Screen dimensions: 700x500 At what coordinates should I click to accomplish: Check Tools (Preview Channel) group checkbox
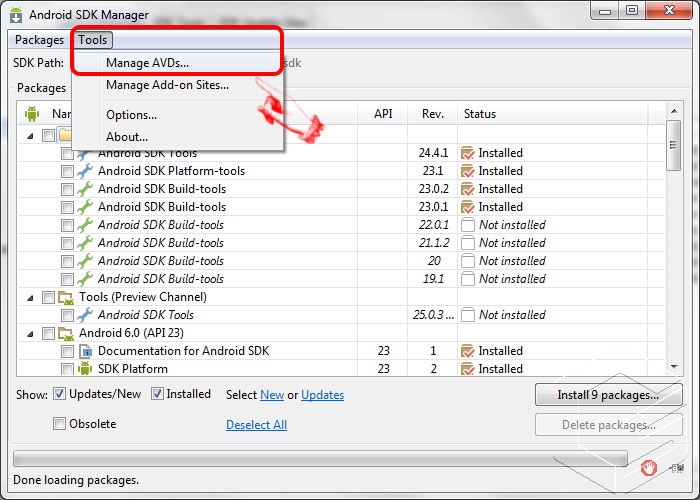tap(48, 297)
